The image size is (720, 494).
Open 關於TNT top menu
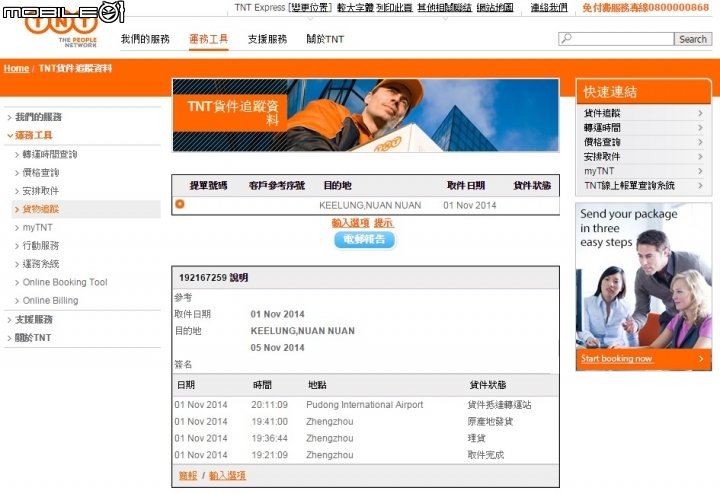click(x=325, y=39)
